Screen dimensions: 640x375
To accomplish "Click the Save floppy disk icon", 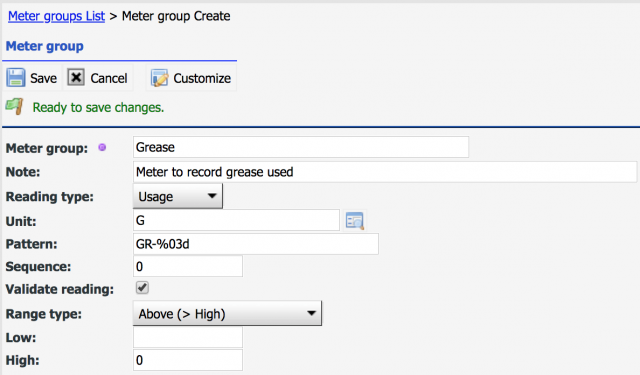I will pos(16,77).
